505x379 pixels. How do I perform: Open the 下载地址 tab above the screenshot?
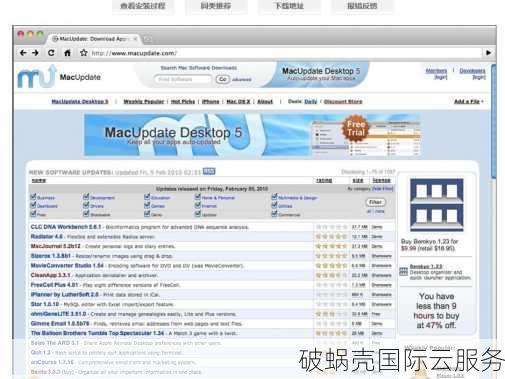289,6
